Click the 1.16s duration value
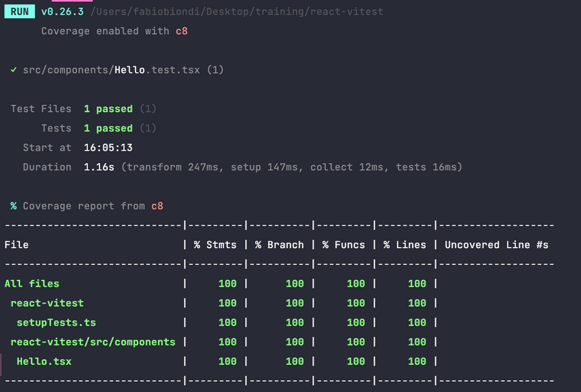The height and width of the screenshot is (392, 581). coord(99,167)
